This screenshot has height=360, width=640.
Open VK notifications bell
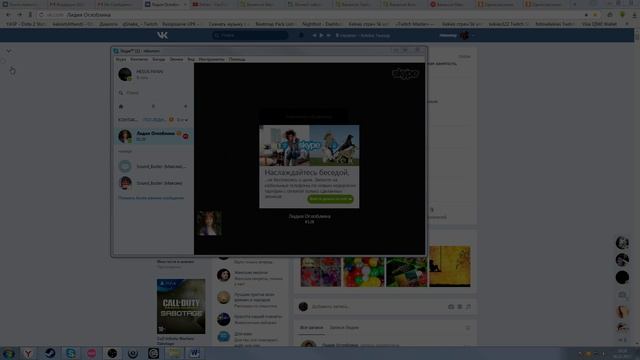[301, 36]
